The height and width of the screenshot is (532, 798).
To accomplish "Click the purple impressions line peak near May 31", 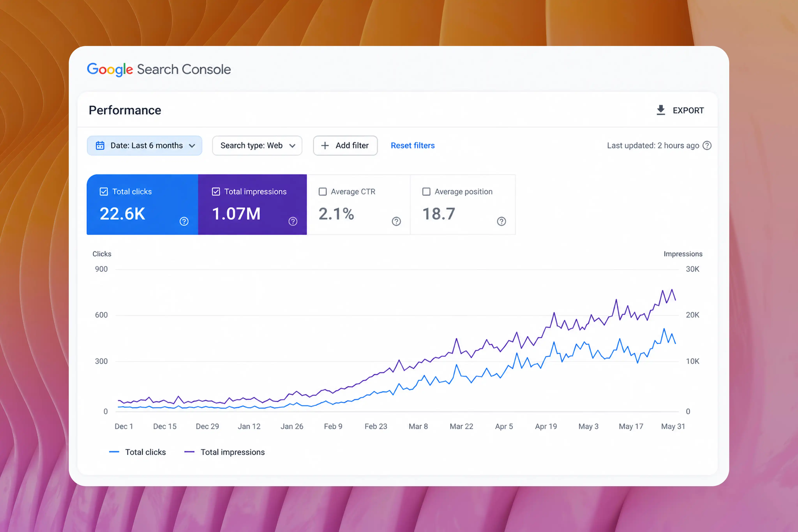I will [x=672, y=290].
